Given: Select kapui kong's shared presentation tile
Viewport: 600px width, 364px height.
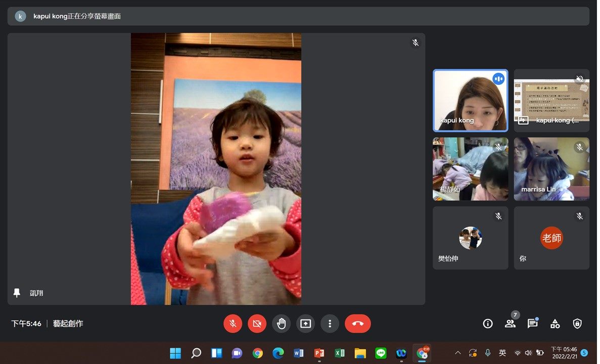Looking at the screenshot, I should coord(551,101).
